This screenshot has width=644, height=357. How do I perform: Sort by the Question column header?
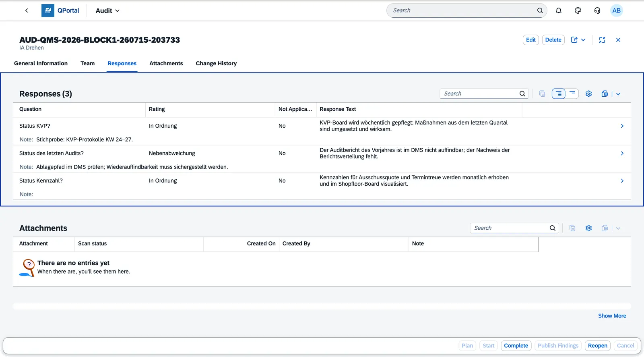coord(79,109)
